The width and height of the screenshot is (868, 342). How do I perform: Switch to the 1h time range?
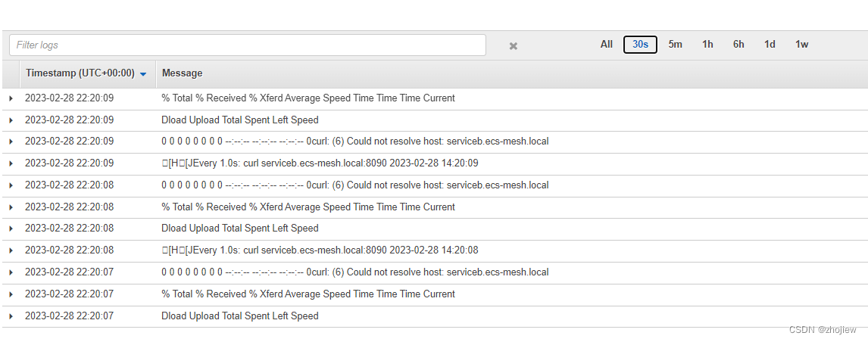coord(707,45)
